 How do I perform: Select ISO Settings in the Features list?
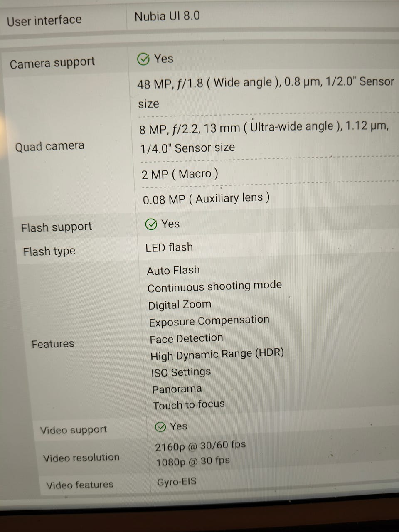pos(181,372)
